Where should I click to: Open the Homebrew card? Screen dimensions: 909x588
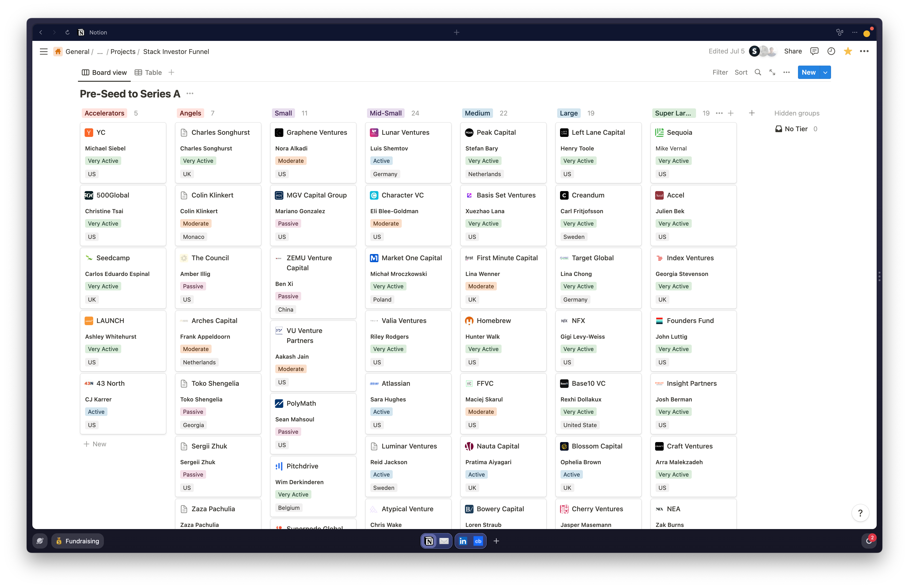[503, 341]
